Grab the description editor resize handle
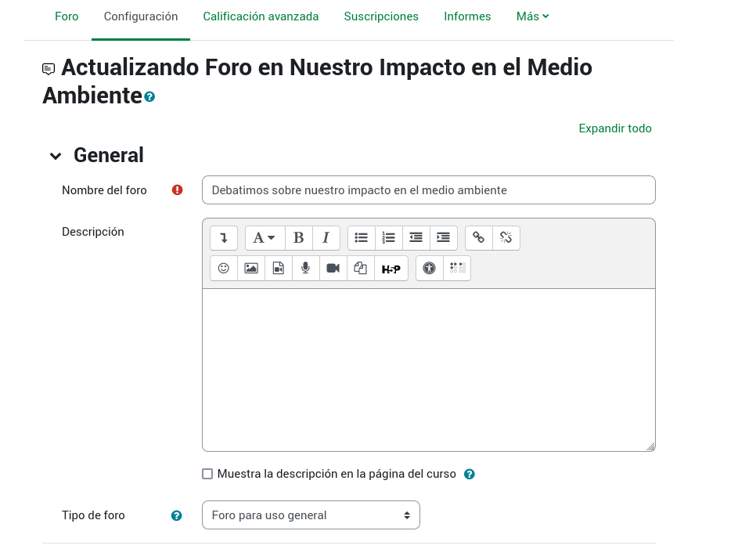The width and height of the screenshot is (756, 549). pyautogui.click(x=650, y=446)
